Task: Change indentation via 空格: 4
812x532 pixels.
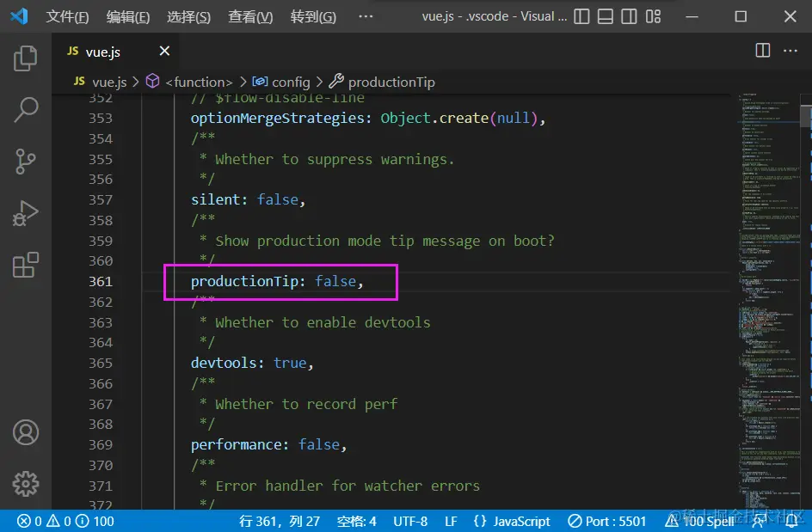Action: [356, 521]
